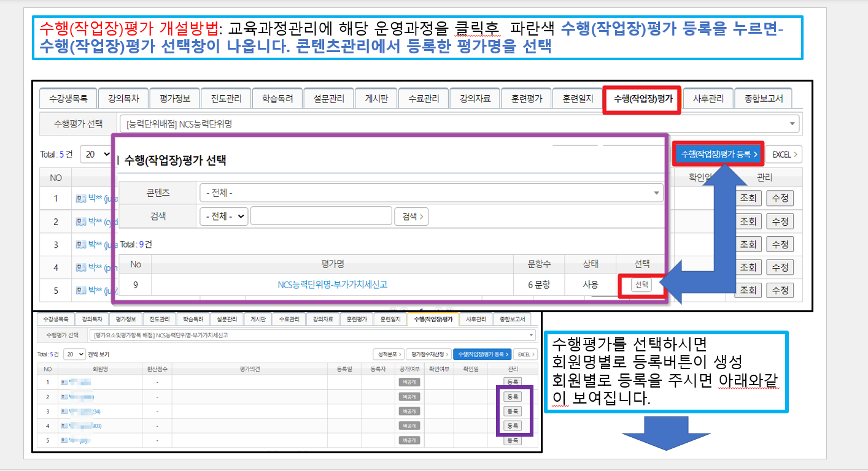This screenshot has height=471, width=868.
Task: Toggle the 비공개 badge in row 3
Action: point(409,411)
